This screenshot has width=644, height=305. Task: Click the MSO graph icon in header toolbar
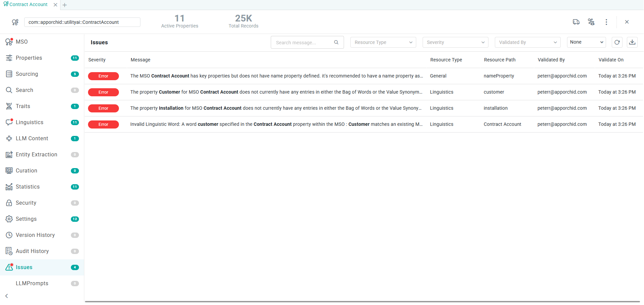point(591,22)
